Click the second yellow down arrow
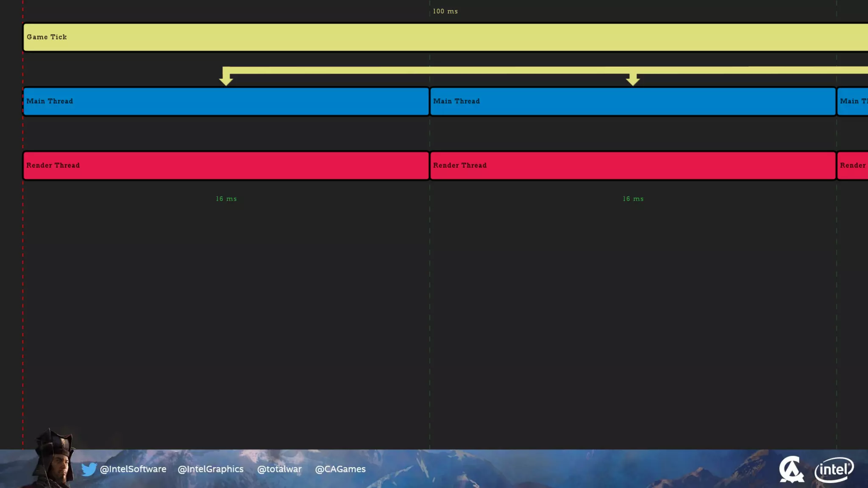The image size is (868, 488). pos(633,79)
